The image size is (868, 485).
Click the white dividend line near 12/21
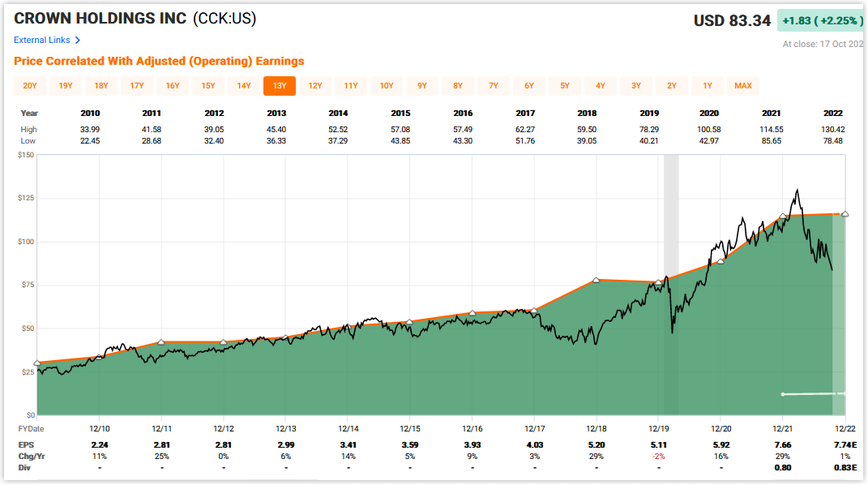tap(814, 394)
